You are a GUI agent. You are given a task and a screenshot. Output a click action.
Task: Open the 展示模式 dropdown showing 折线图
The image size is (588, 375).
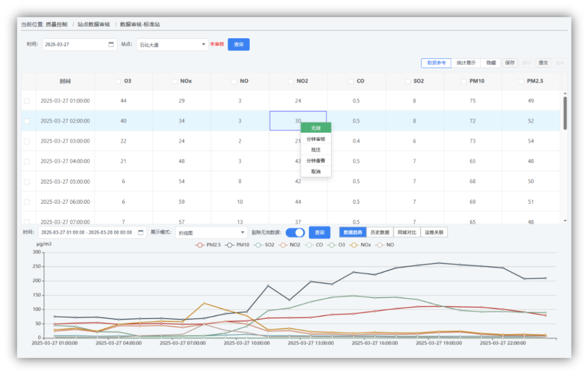pos(211,233)
